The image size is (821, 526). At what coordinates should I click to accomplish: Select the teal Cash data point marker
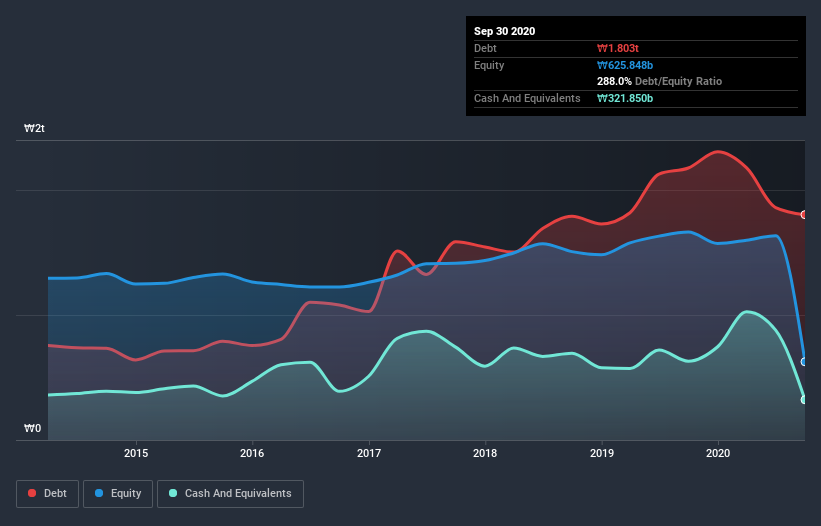click(x=804, y=400)
